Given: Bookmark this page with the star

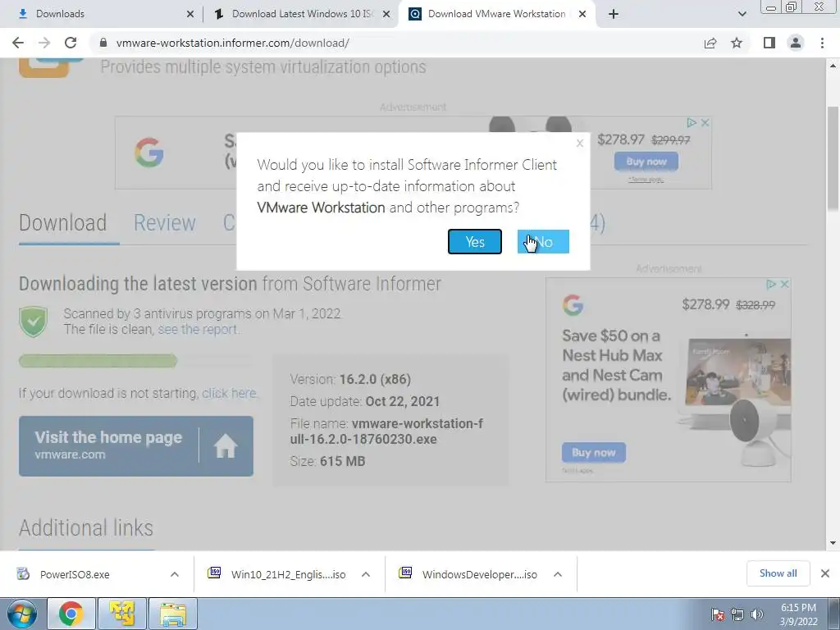Looking at the screenshot, I should tap(737, 43).
